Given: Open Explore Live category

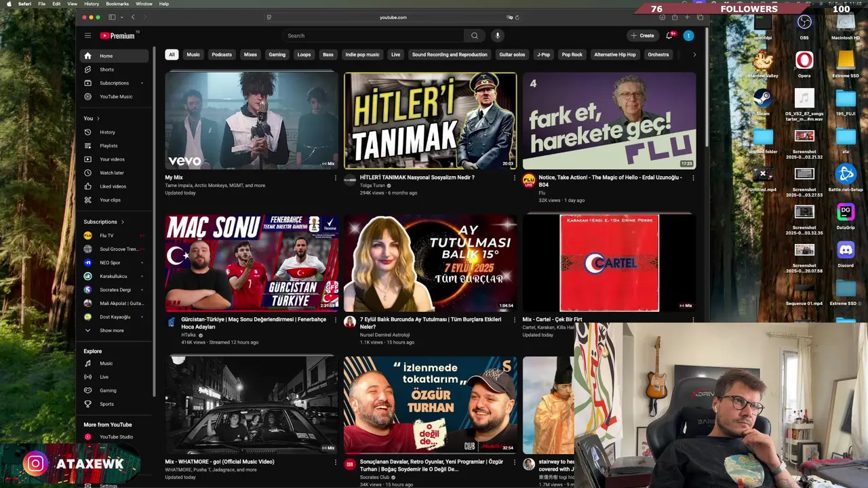Looking at the screenshot, I should coord(115,377).
